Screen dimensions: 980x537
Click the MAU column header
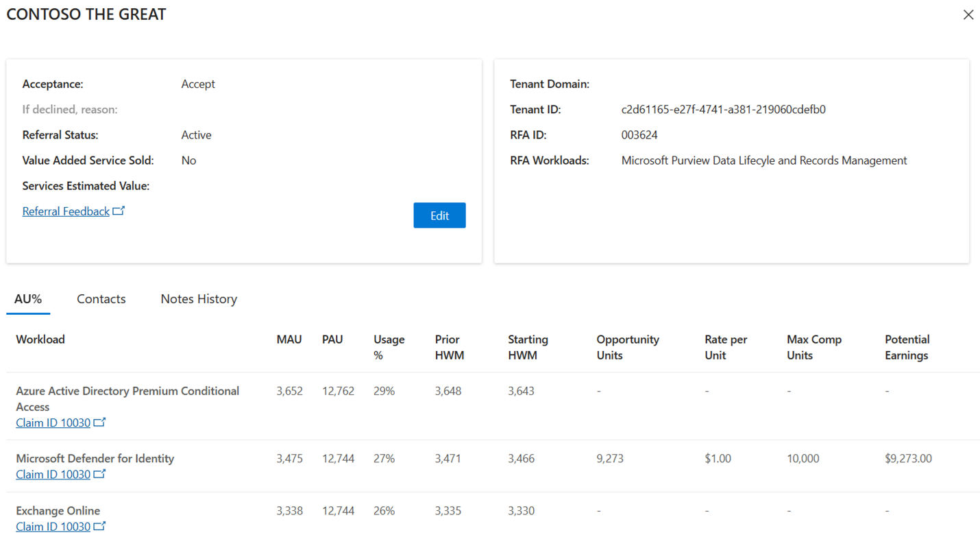(x=289, y=339)
